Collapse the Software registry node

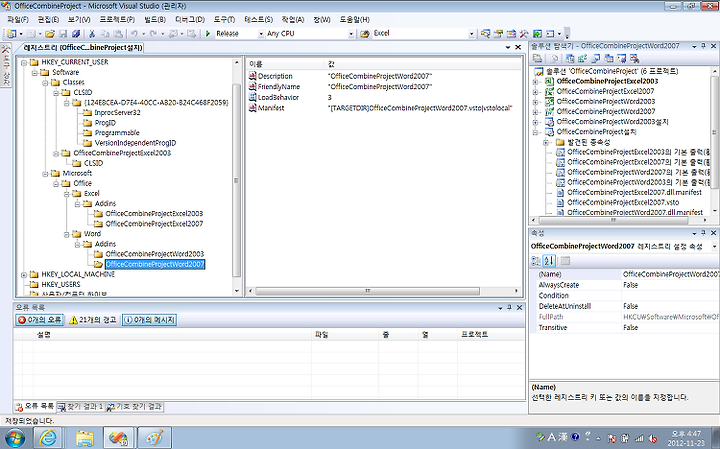point(34,73)
